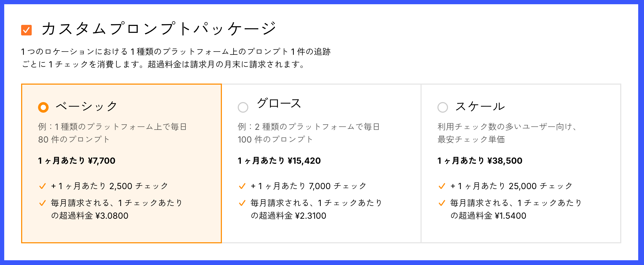
Task: Select the ベーシック radio button
Action: pos(43,107)
